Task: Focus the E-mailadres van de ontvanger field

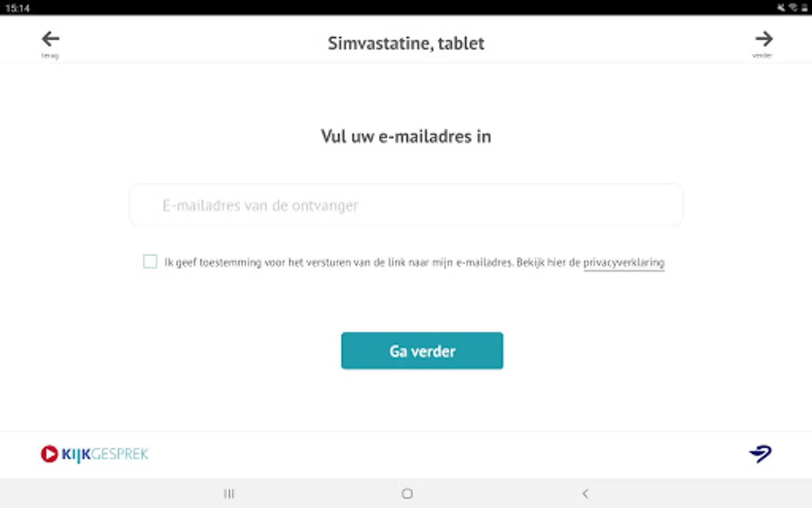Action: 406,205
